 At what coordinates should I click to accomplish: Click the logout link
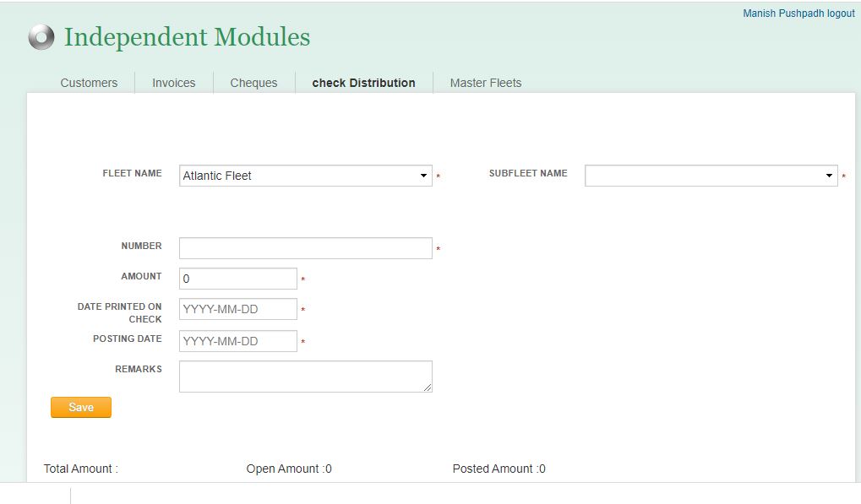[x=839, y=13]
